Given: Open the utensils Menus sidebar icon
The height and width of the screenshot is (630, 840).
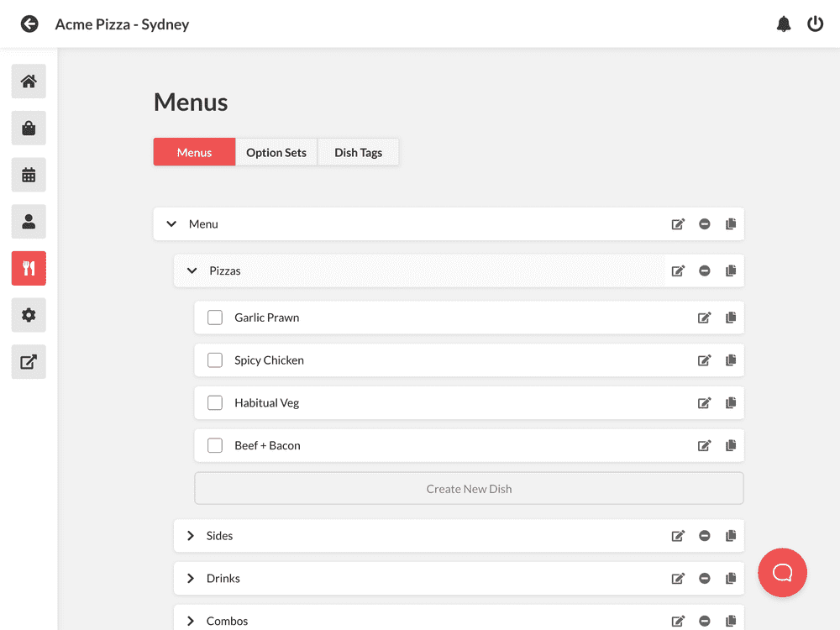Looking at the screenshot, I should click(x=29, y=268).
